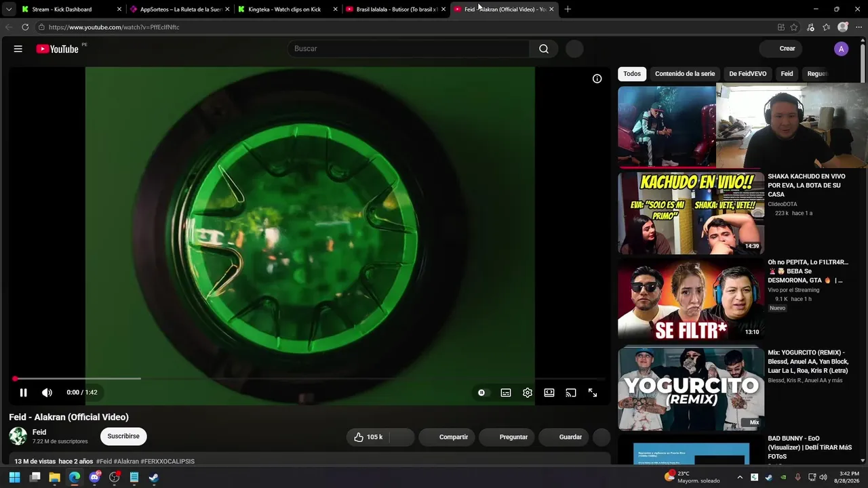Open Steam from the taskbar
This screenshot has height=488, width=868.
(154, 477)
